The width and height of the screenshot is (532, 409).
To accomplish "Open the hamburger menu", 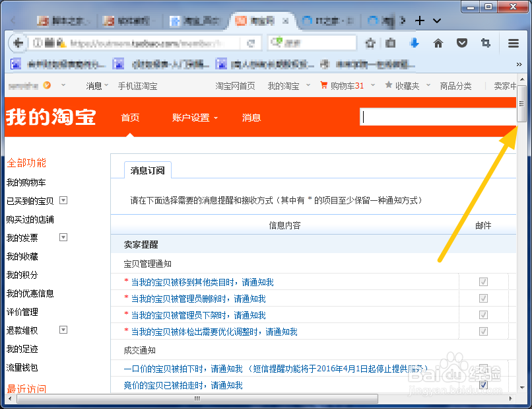I will coord(514,43).
